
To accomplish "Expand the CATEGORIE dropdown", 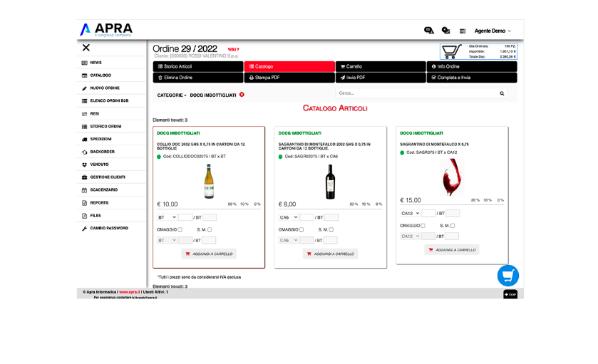I will (172, 95).
